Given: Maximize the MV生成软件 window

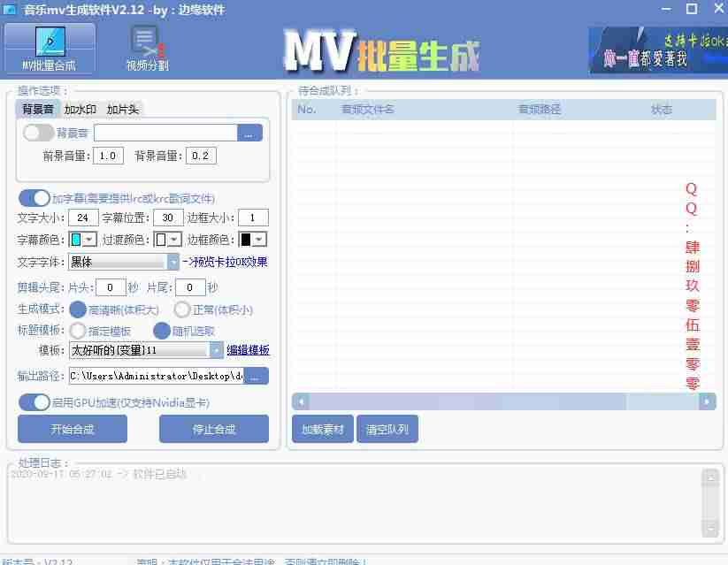Looking at the screenshot, I should [692, 9].
